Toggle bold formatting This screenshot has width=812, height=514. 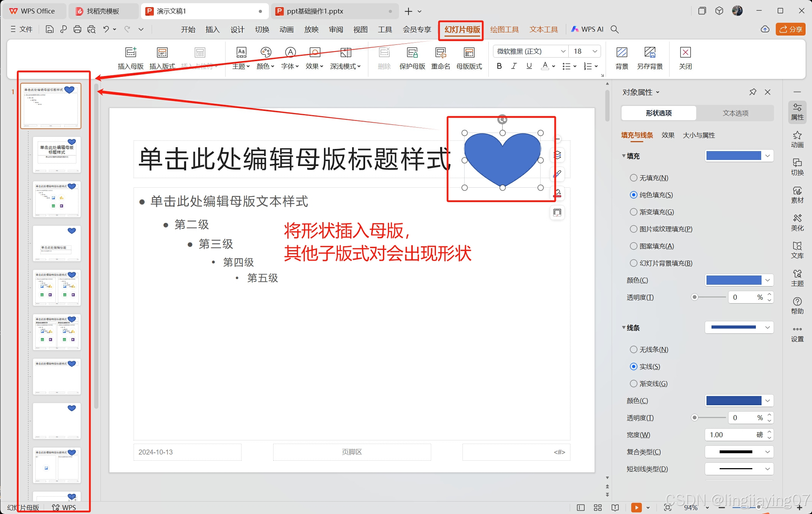click(499, 66)
